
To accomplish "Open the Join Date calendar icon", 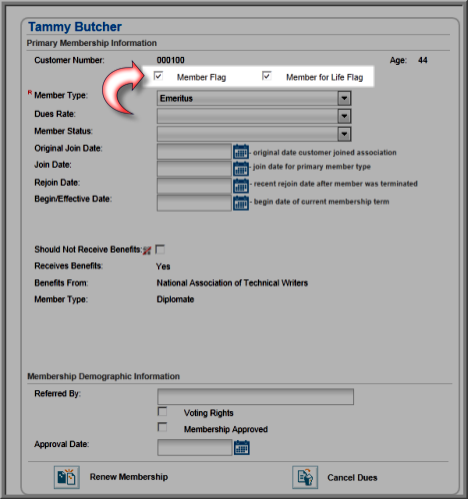I will (x=241, y=169).
